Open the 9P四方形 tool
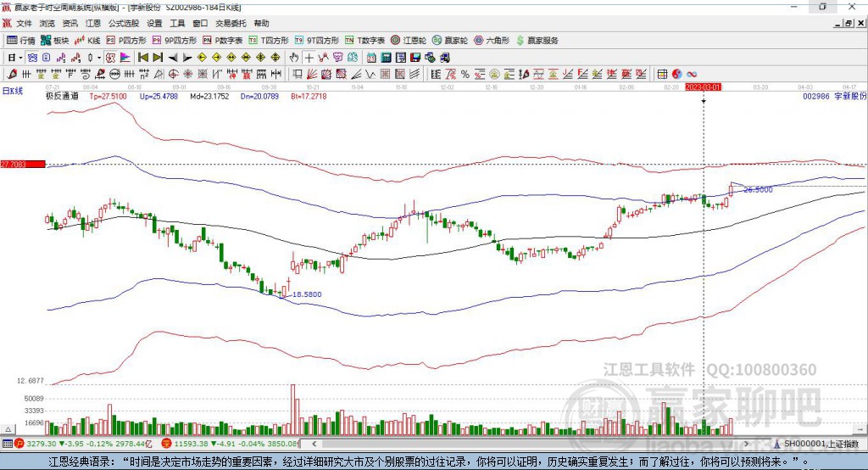 175,41
